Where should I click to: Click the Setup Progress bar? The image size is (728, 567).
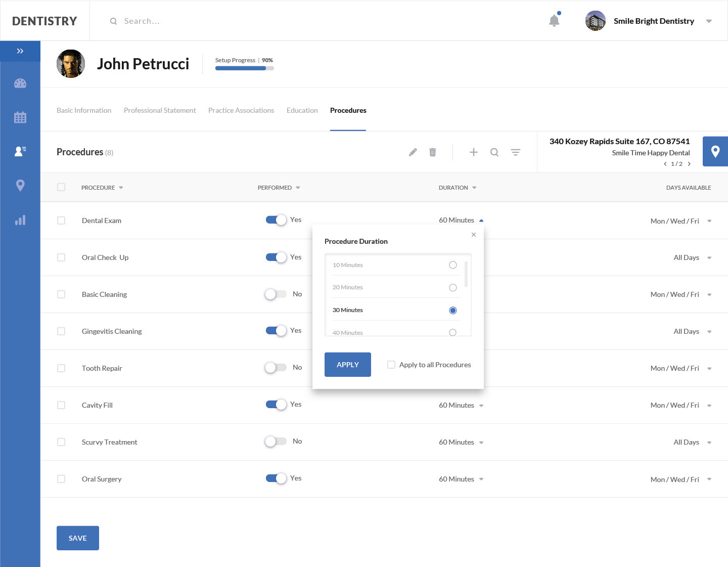(244, 68)
